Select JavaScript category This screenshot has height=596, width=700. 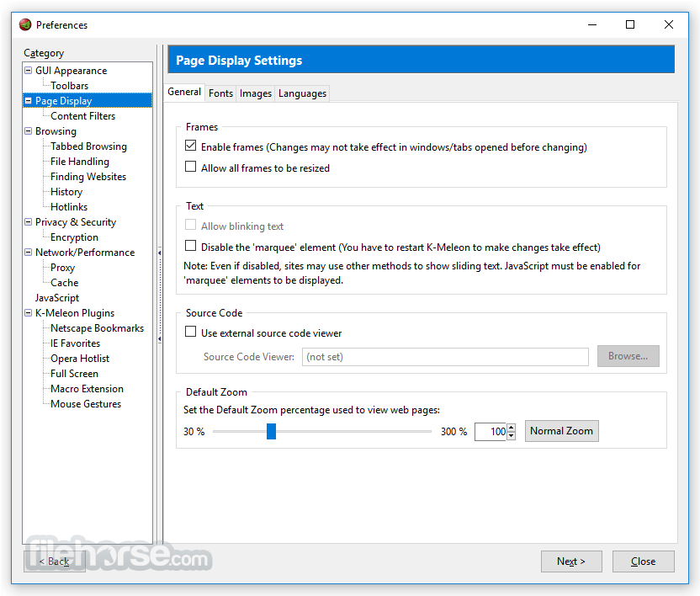(57, 299)
